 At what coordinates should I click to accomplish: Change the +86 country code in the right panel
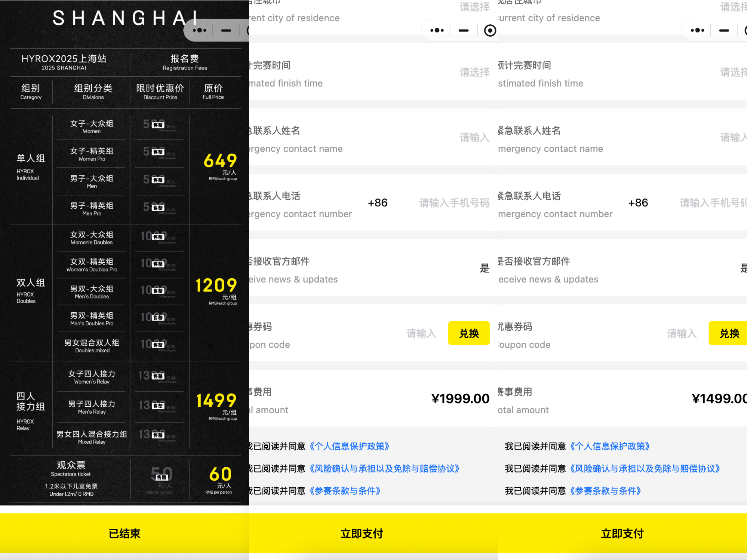coord(638,203)
